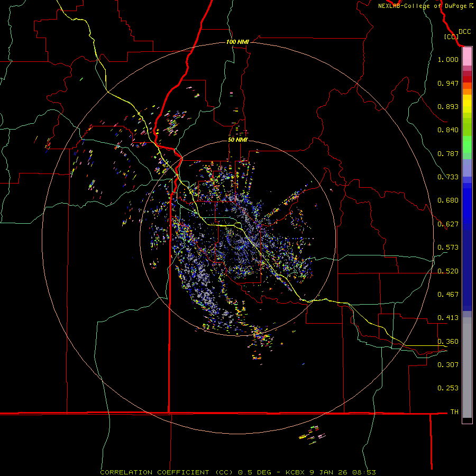Click the NEXLAB-College of DuPage label

click(423, 6)
